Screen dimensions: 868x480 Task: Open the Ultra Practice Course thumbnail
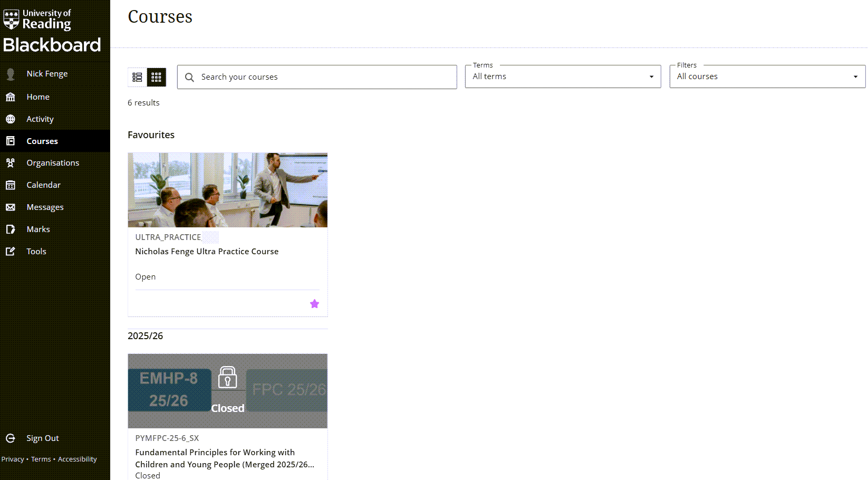(x=227, y=190)
